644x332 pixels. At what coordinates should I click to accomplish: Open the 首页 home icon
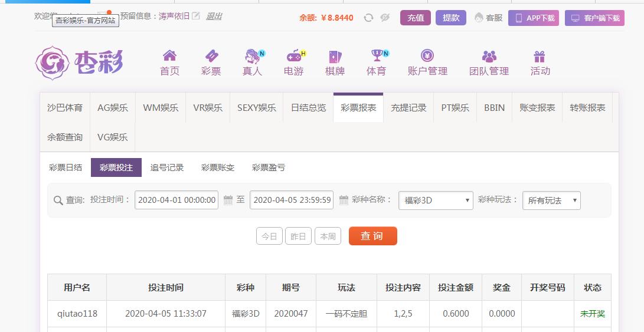tap(169, 55)
